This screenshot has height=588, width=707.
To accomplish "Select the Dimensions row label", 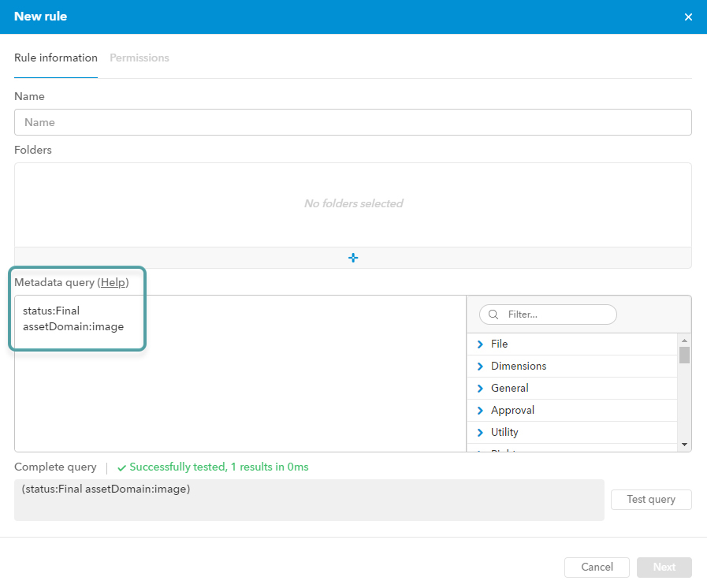I will (x=519, y=367).
